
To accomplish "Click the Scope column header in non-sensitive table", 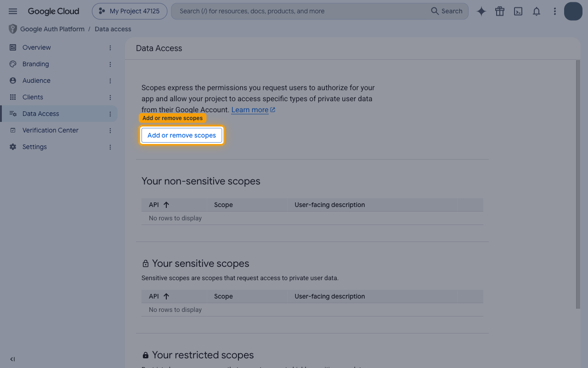I will coord(223,205).
